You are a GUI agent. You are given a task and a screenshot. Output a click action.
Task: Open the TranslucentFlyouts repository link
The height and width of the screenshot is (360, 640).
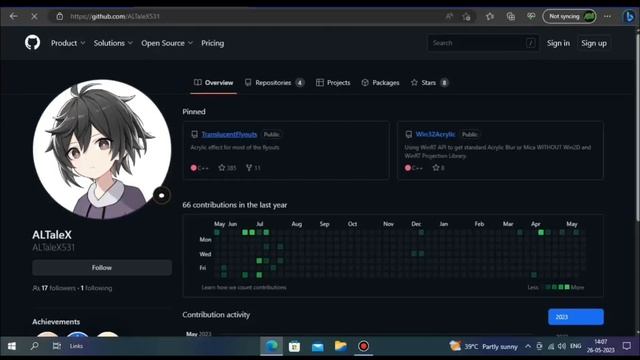(229, 134)
